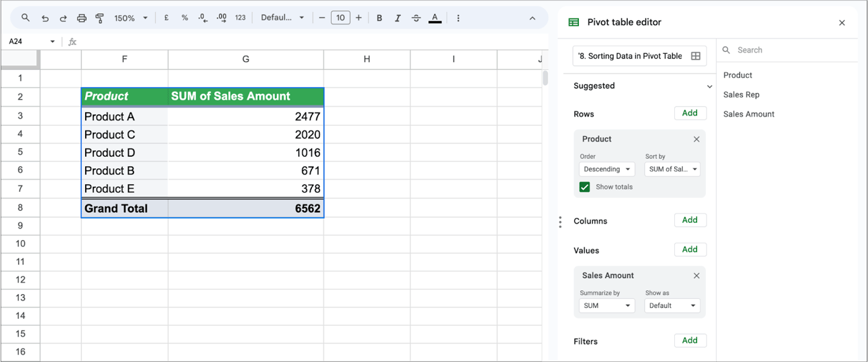Image resolution: width=868 pixels, height=362 pixels.
Task: Select the Product field in list
Action: pyautogui.click(x=737, y=75)
